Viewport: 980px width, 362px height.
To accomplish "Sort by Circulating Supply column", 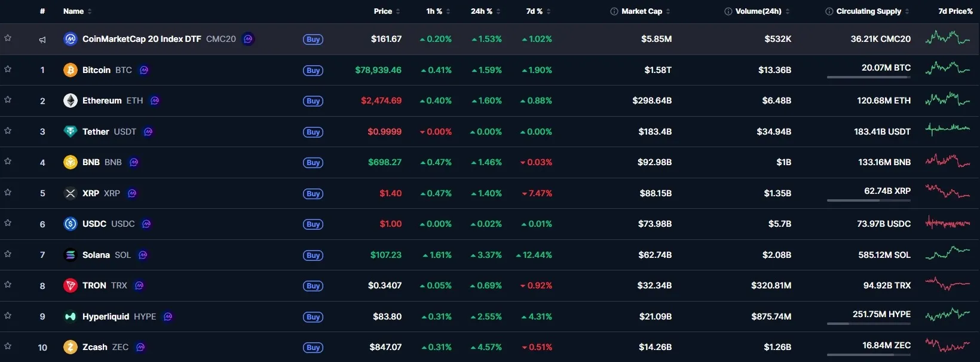I will [872, 11].
